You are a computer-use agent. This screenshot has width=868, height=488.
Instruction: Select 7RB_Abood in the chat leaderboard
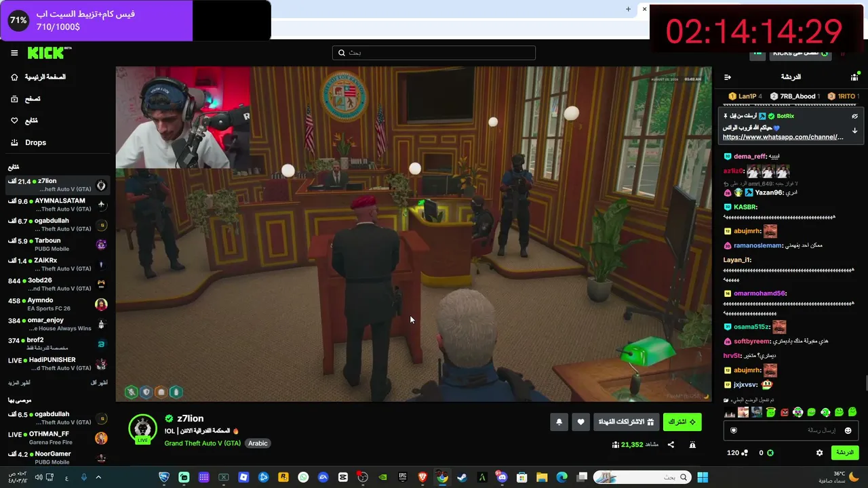[x=794, y=96]
